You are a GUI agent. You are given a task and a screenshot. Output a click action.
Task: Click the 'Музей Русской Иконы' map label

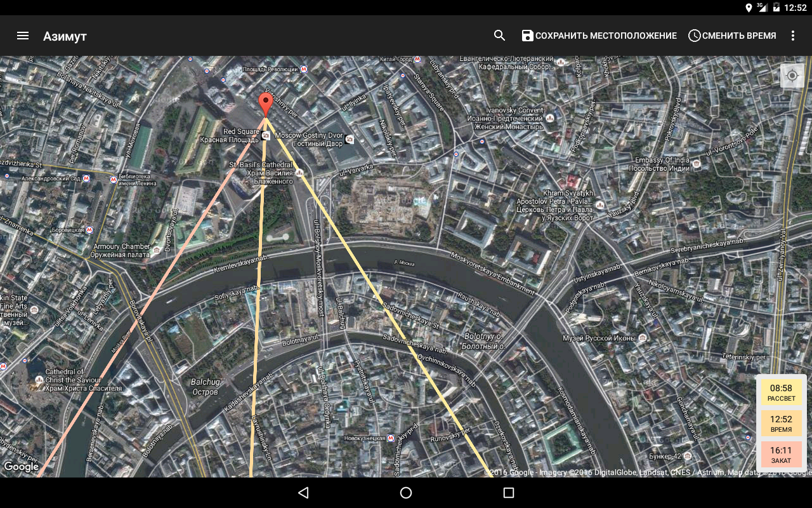point(599,338)
